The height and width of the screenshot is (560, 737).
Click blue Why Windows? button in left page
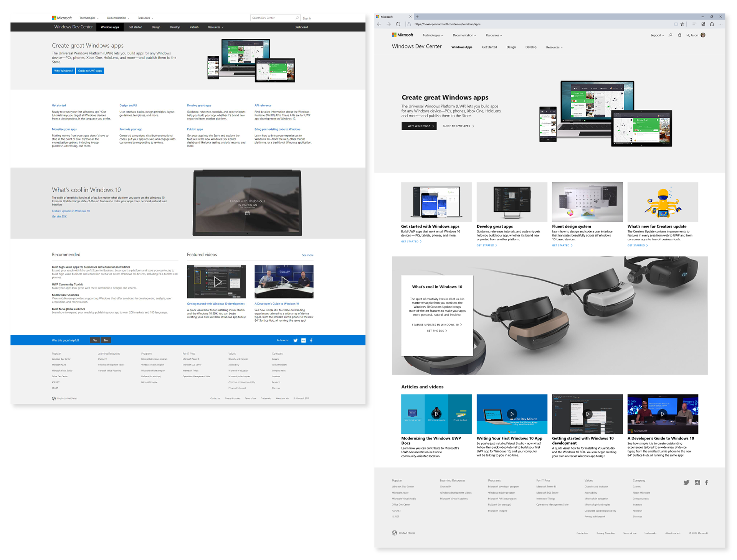coord(63,71)
